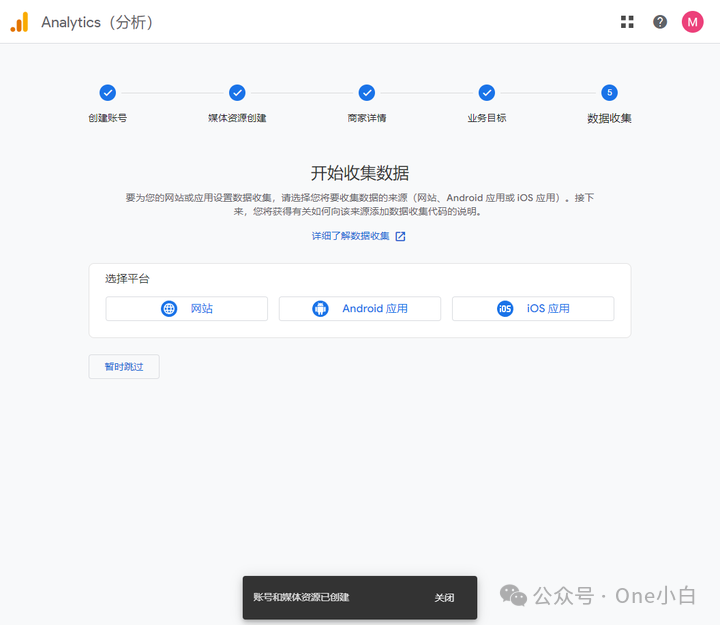Click the 媒体资源创建 step checkmark

(237, 93)
